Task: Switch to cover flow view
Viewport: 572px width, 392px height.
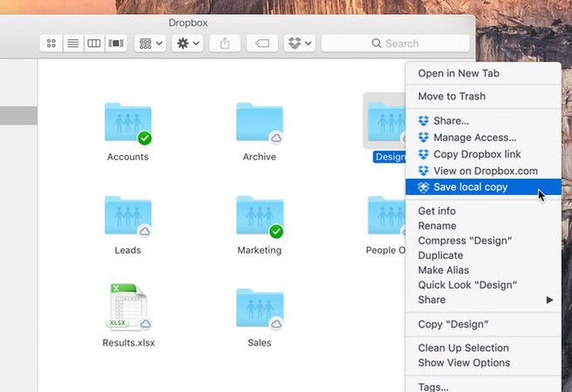Action: 116,44
